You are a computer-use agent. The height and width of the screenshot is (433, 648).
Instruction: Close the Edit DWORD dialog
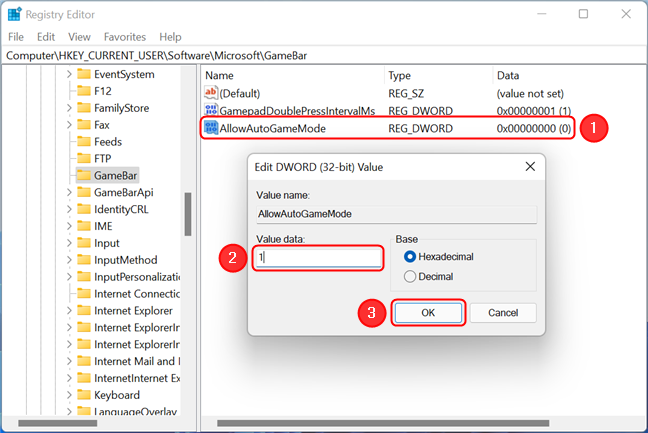(x=530, y=167)
